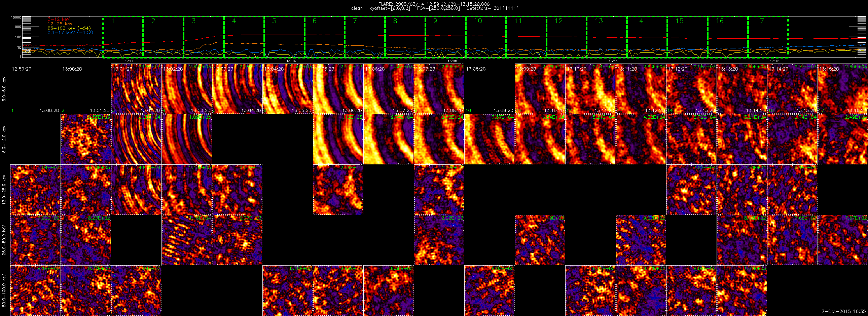Click the yellow 25-100 keV (-54) legend entry

(x=69, y=28)
